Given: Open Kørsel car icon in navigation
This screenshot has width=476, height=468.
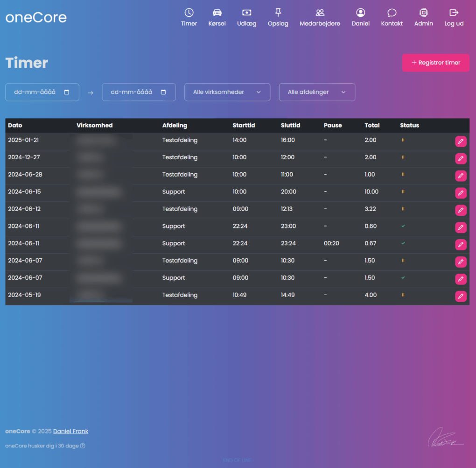Looking at the screenshot, I should point(217,13).
